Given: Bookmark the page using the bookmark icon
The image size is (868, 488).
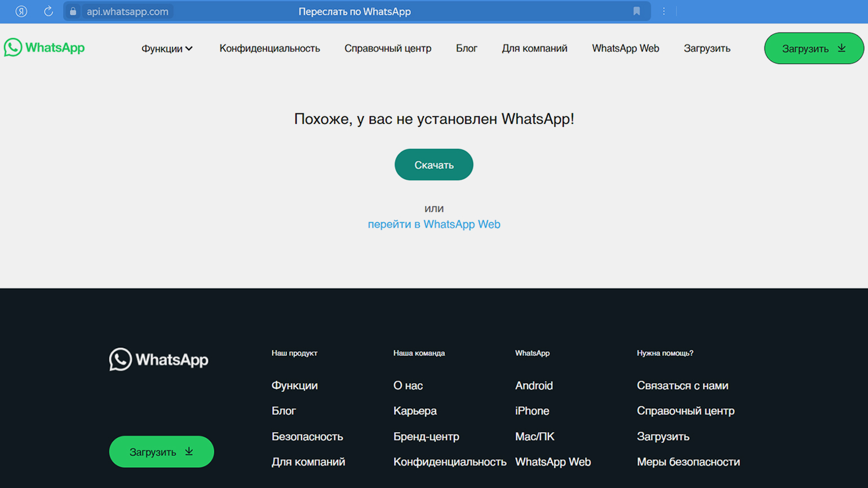Looking at the screenshot, I should pyautogui.click(x=636, y=11).
